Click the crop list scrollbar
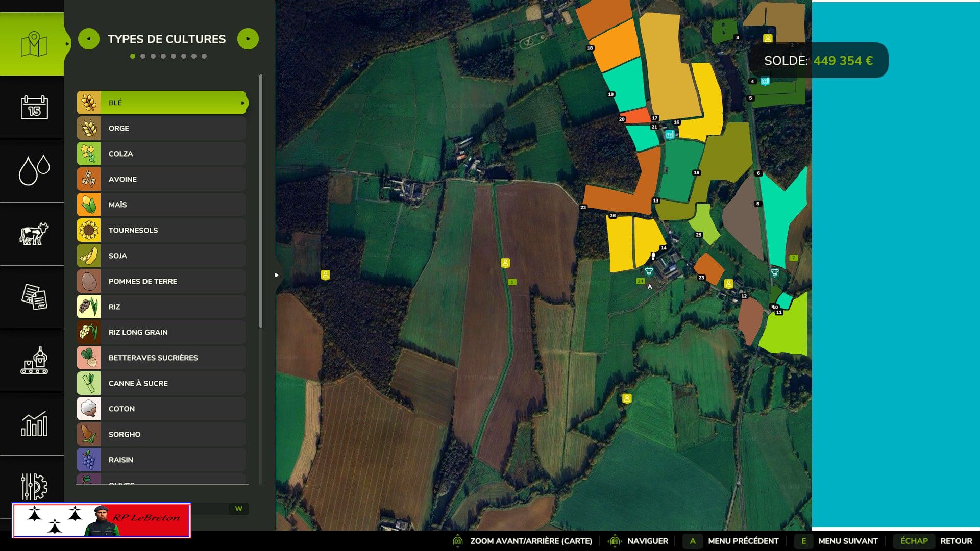The image size is (980, 551). [261, 202]
